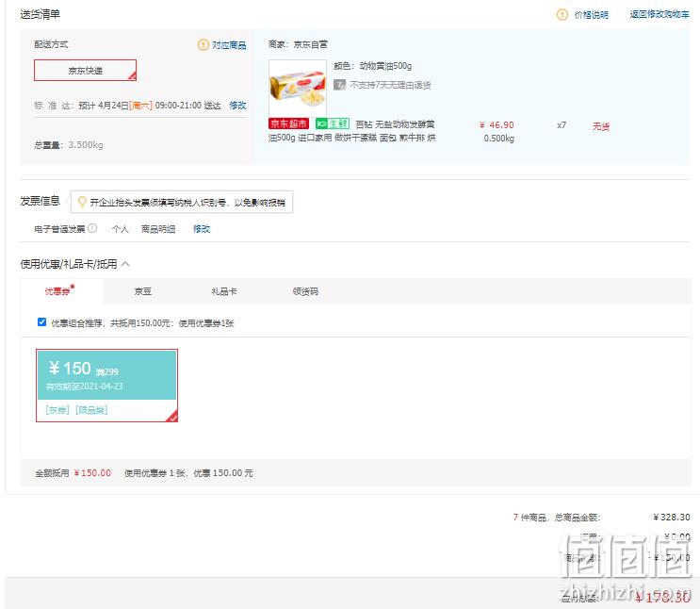
Task: Click the 价格说明 warning icon
Action: click(x=562, y=15)
